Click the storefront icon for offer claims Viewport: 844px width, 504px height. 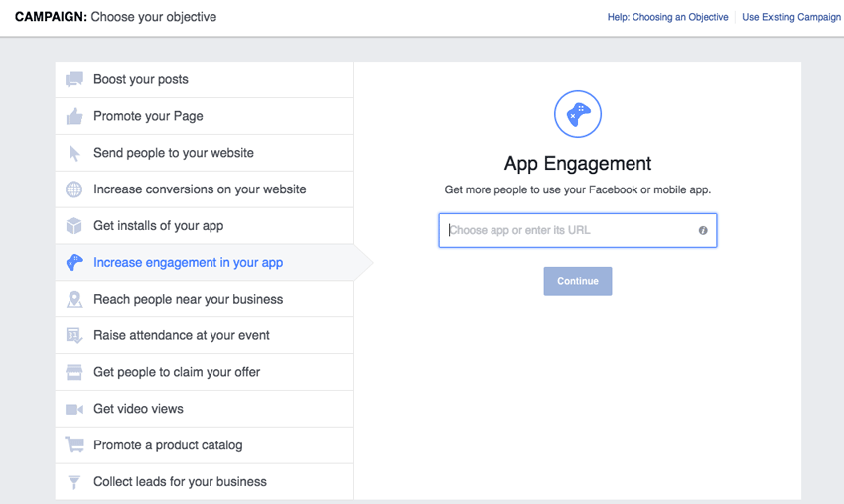tap(74, 372)
